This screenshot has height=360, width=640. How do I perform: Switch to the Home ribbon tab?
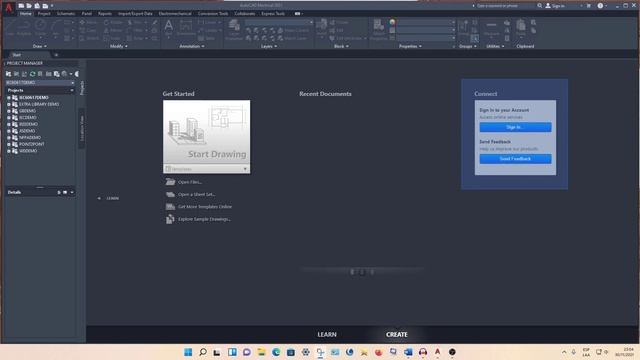pos(25,14)
